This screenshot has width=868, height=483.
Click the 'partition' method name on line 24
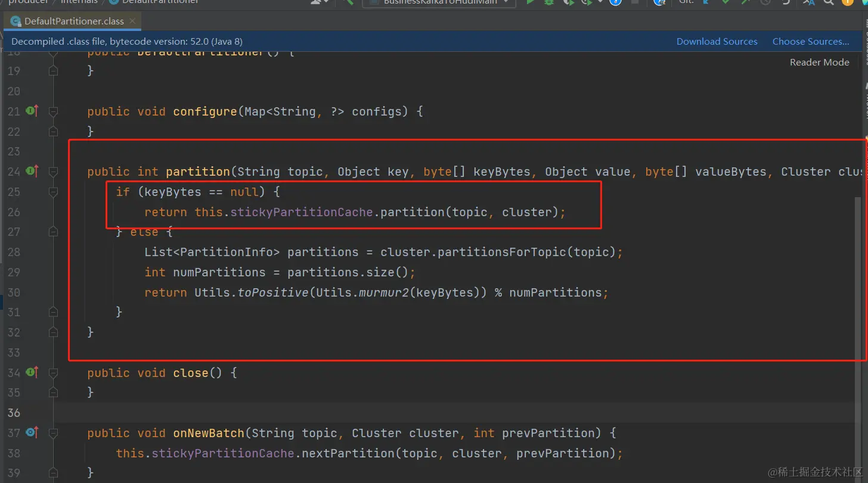[198, 172]
